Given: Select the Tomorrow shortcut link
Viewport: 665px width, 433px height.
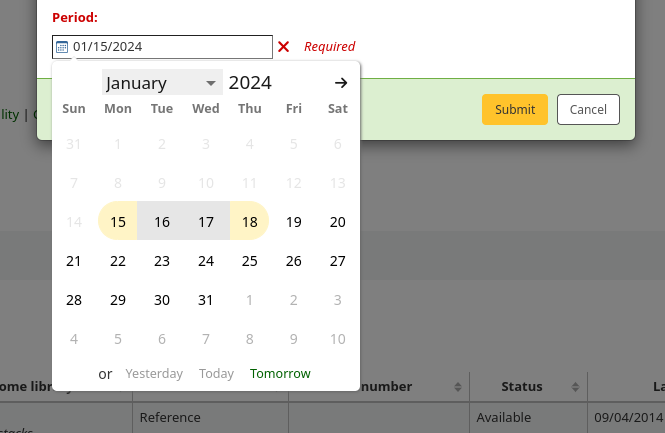Looking at the screenshot, I should pyautogui.click(x=280, y=373).
